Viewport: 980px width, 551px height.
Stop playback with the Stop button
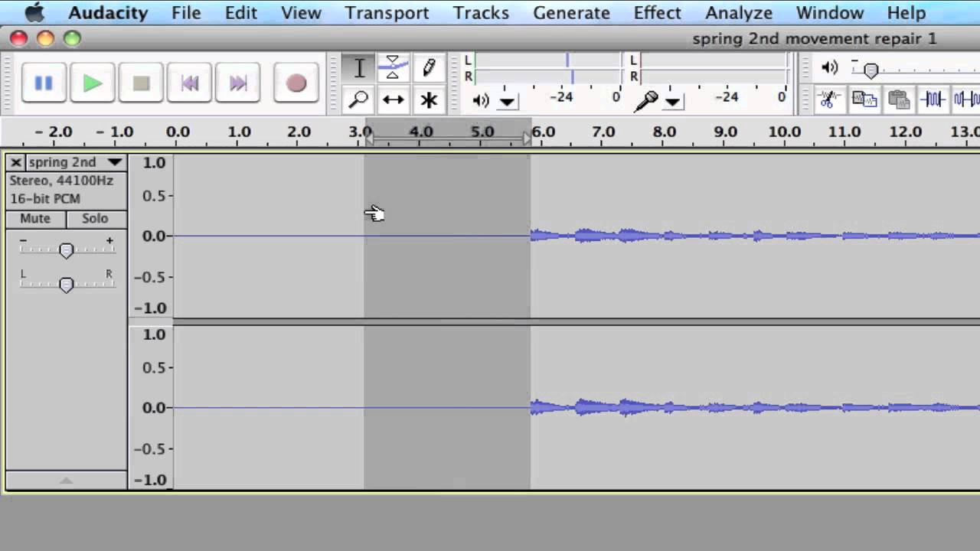[x=141, y=83]
